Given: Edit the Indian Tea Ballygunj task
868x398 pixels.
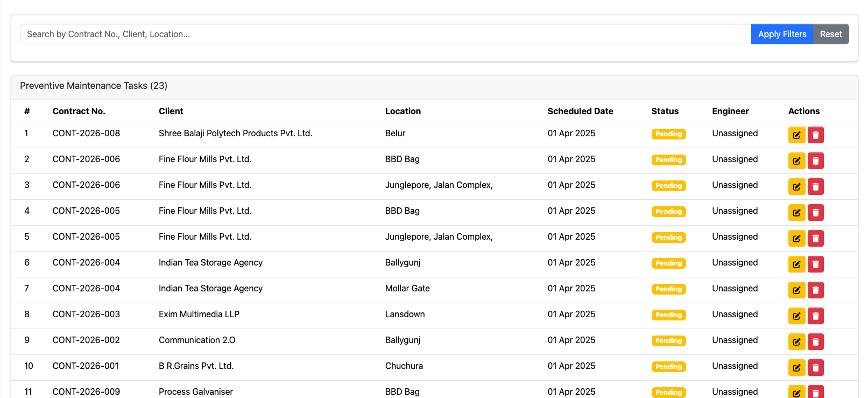Looking at the screenshot, I should (796, 264).
